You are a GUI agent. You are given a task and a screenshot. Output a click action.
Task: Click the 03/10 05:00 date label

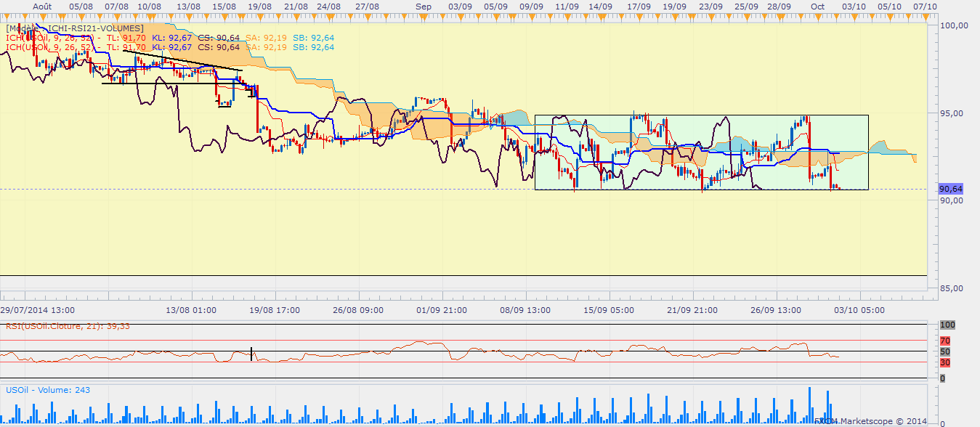(x=860, y=309)
